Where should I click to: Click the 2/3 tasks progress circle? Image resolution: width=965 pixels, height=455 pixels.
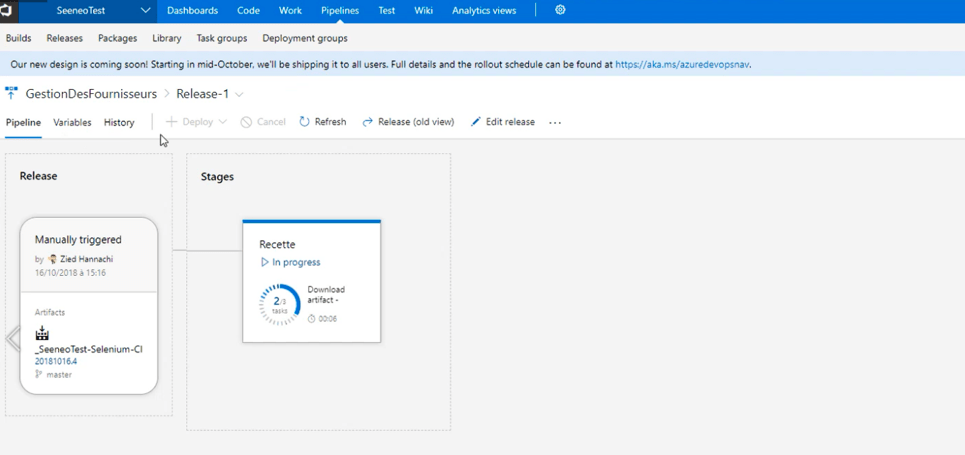click(279, 305)
